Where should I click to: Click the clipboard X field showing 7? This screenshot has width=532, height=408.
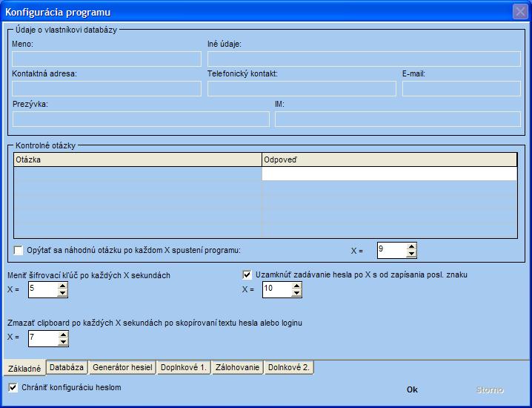click(44, 339)
